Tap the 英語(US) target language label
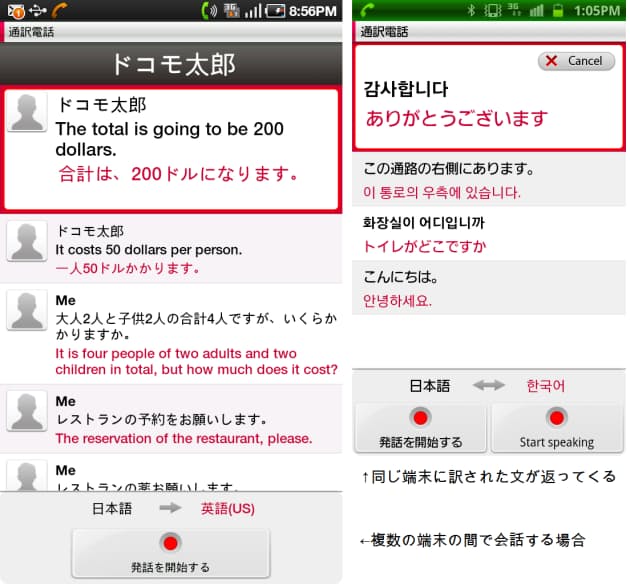The height and width of the screenshot is (584, 630). pyautogui.click(x=228, y=508)
